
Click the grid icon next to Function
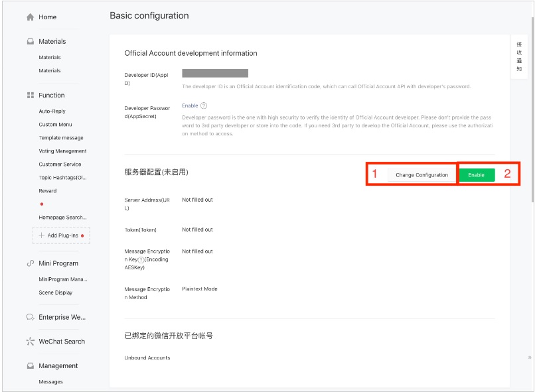[30, 96]
